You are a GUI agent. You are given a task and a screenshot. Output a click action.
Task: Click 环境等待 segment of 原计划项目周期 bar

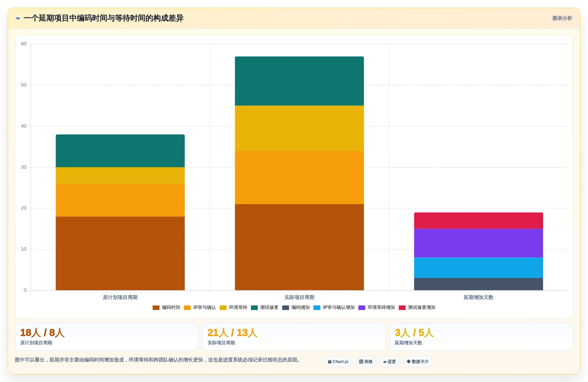(120, 176)
